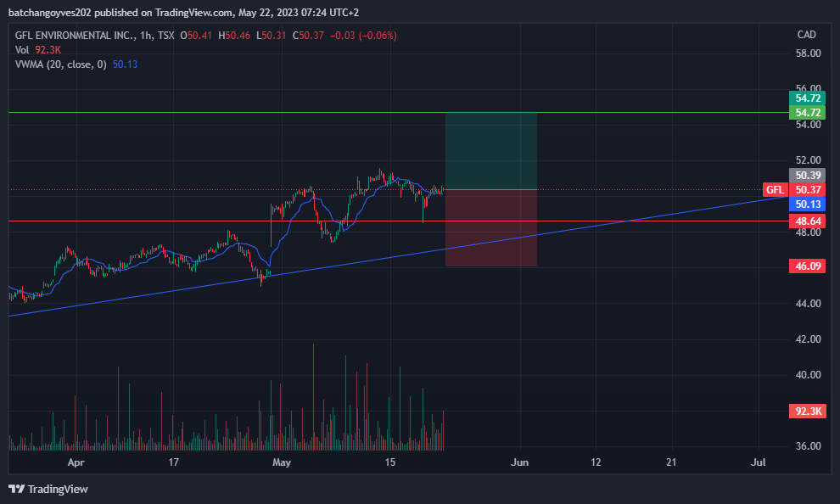The width and height of the screenshot is (840, 504).
Task: Click the Jul label on time axis
Action: click(x=758, y=462)
